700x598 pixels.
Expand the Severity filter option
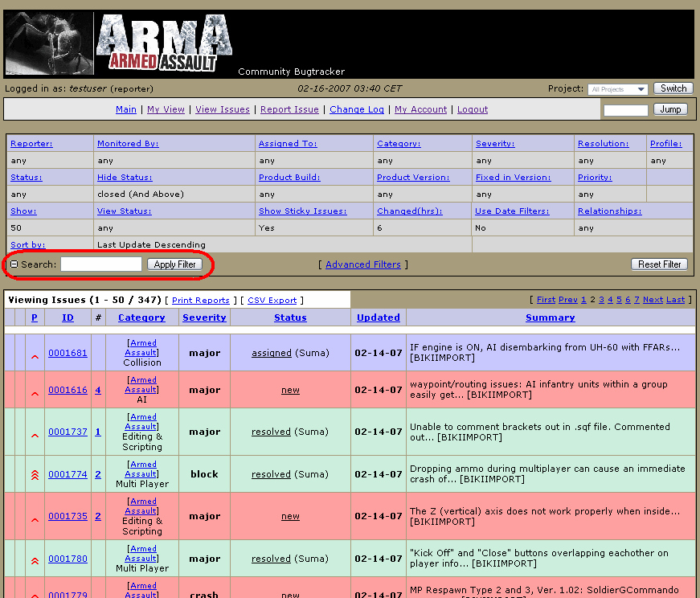pos(495,144)
